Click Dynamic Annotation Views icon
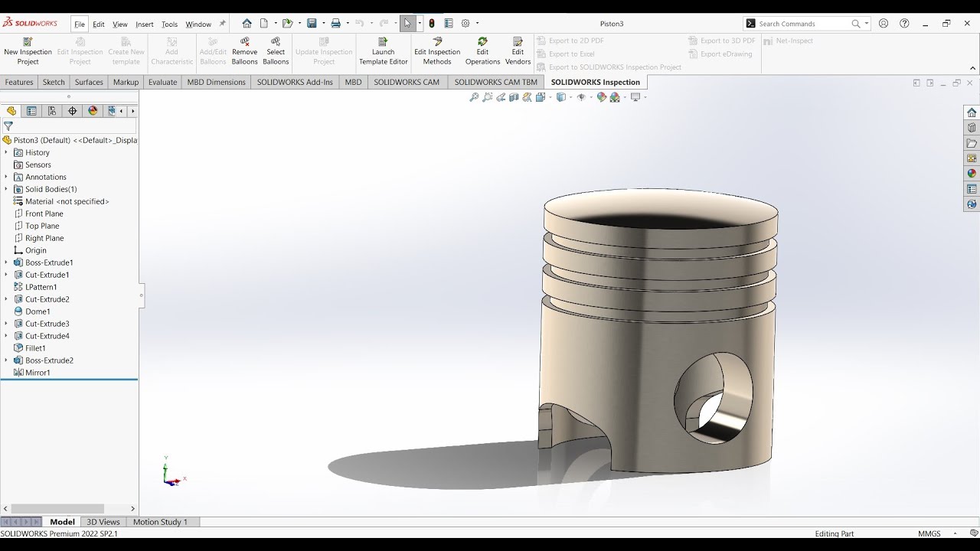This screenshot has width=980, height=551. pyautogui.click(x=527, y=97)
